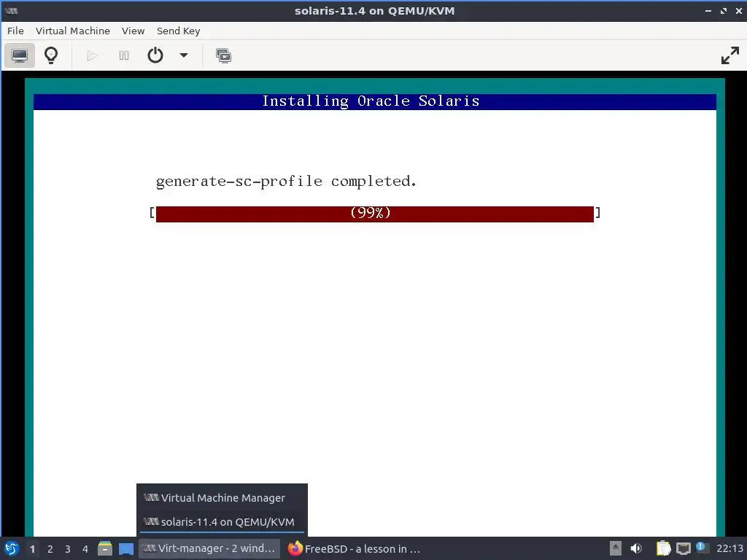The height and width of the screenshot is (560, 747).
Task: Open the update notifier tray icon
Action: pos(701,548)
